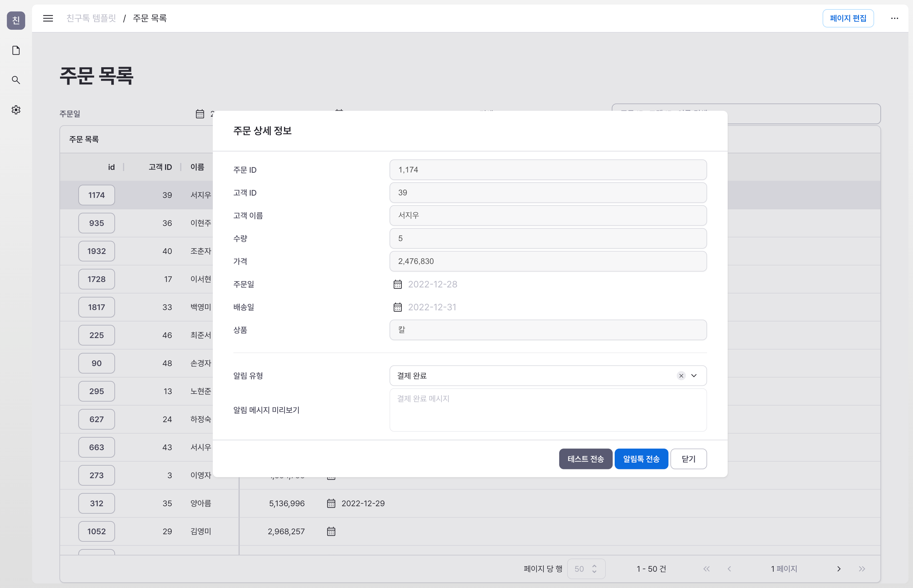The image size is (913, 588).
Task: Click the 알림 메시지 미리보기 text area
Action: pos(548,410)
